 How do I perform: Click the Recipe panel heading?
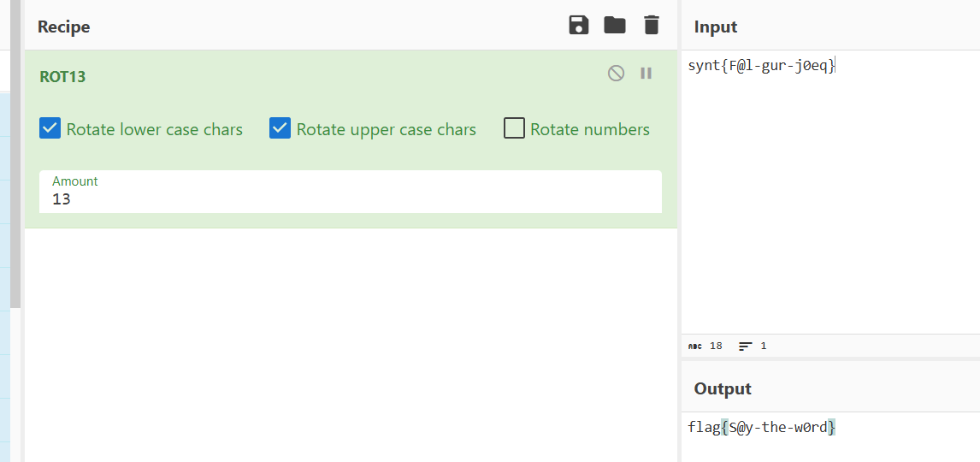coord(64,27)
